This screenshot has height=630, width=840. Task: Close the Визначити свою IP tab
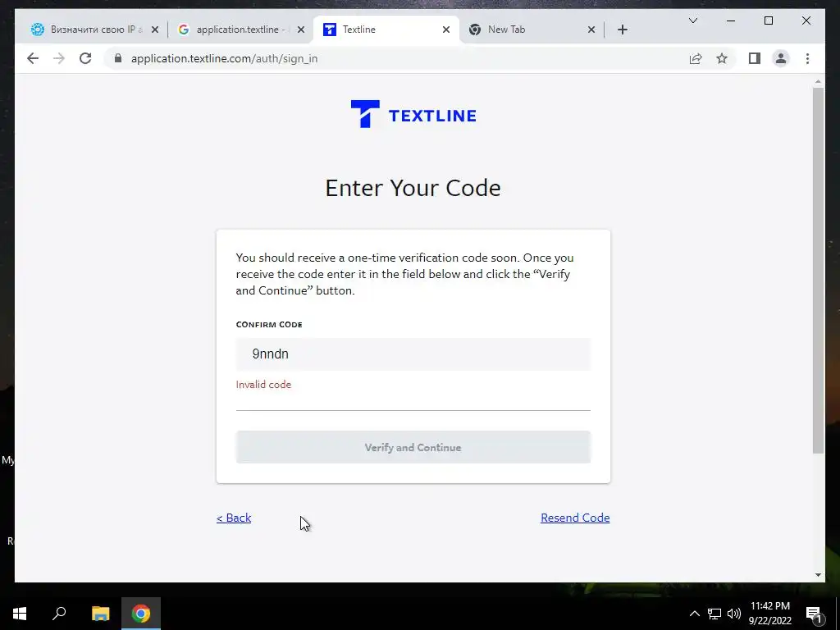point(155,30)
